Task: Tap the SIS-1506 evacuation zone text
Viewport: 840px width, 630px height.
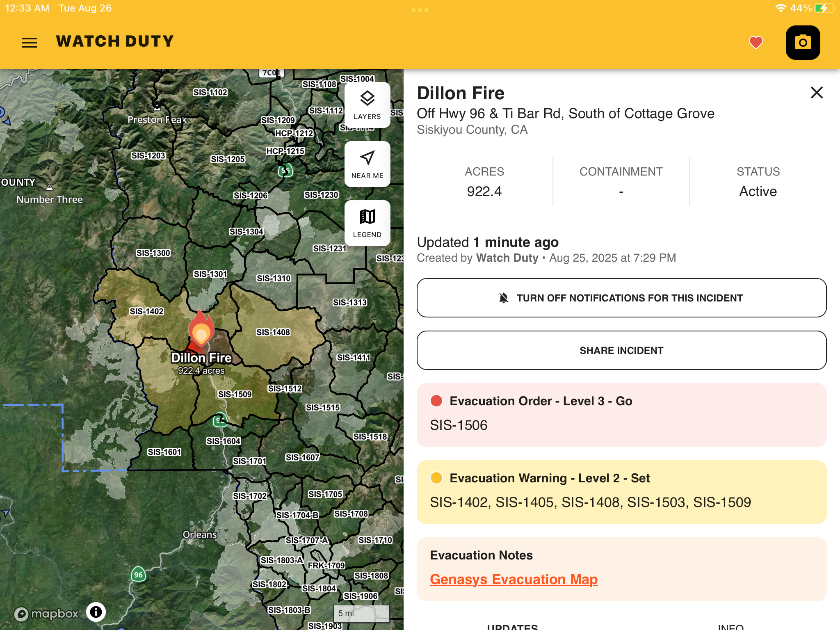Action: click(x=459, y=425)
